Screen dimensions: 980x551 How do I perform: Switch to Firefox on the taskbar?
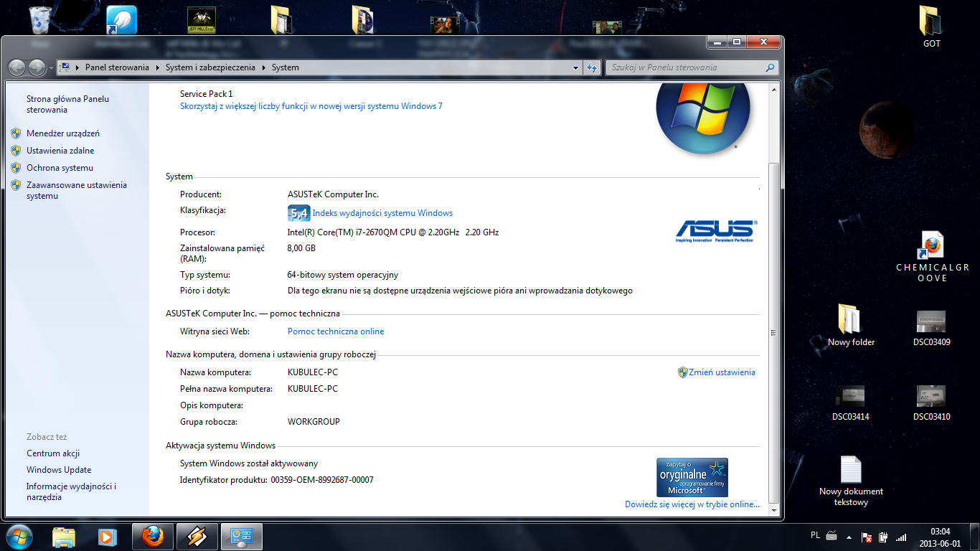tap(153, 537)
